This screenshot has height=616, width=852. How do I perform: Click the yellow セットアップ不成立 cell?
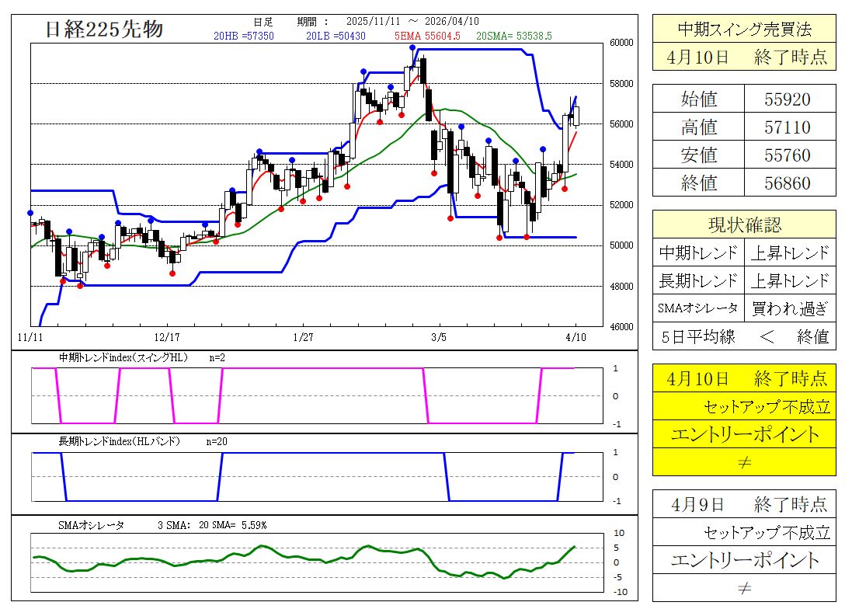[x=744, y=406]
